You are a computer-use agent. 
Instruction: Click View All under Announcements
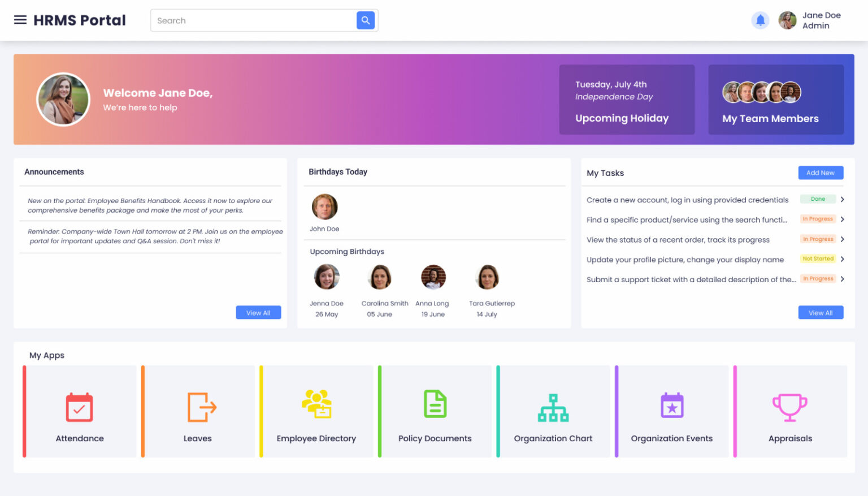(258, 313)
